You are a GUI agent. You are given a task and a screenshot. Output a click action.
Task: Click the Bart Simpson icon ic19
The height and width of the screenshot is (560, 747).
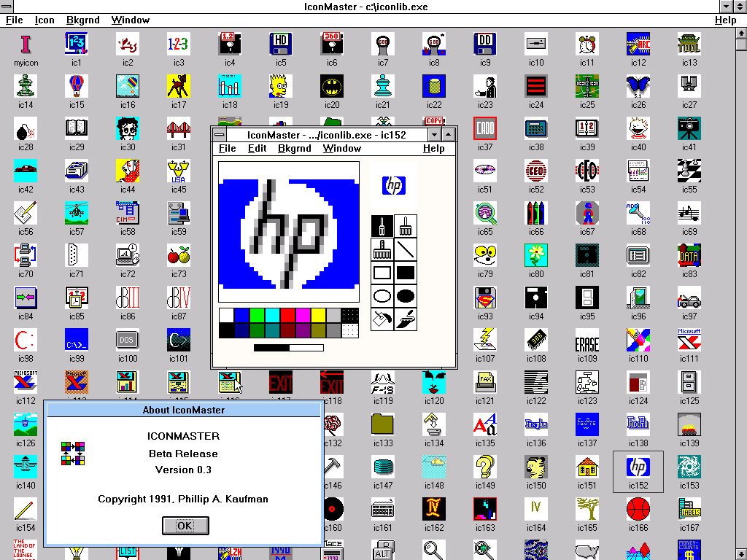coord(281,87)
